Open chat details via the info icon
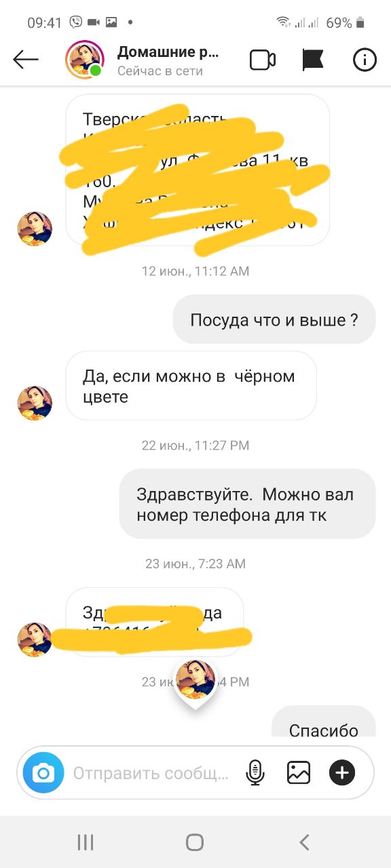 click(365, 60)
